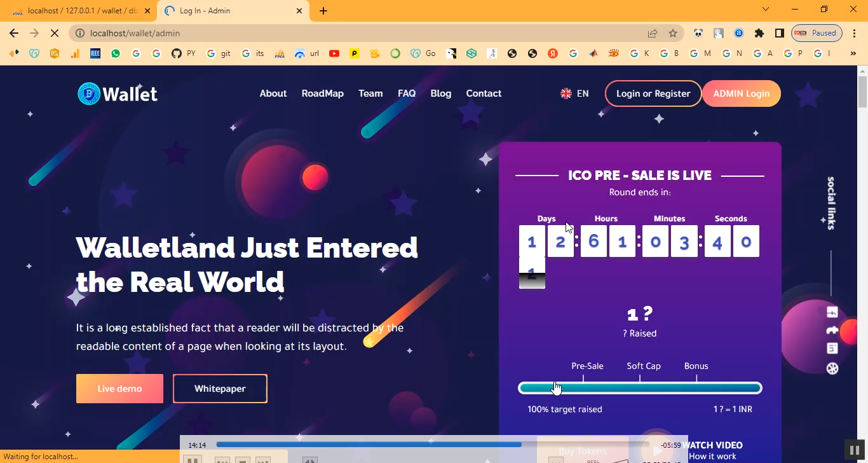Click the 'social links' vertical label
The width and height of the screenshot is (868, 463).
coord(831,203)
